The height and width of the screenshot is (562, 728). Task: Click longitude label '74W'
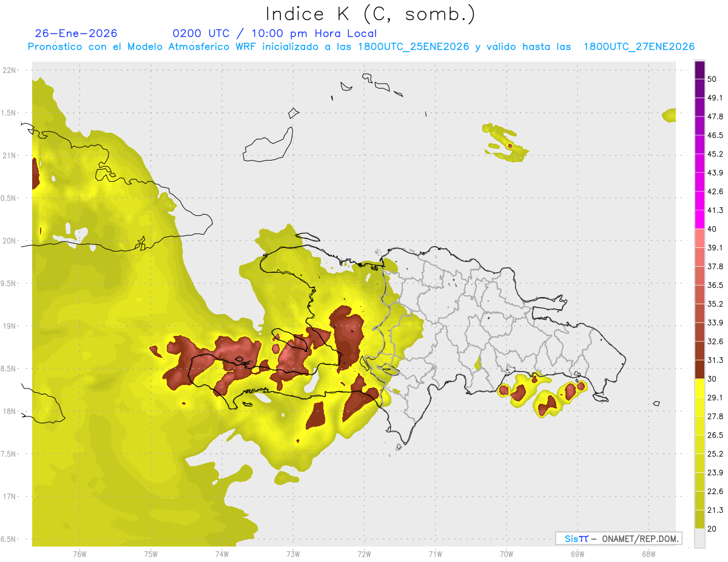(221, 554)
